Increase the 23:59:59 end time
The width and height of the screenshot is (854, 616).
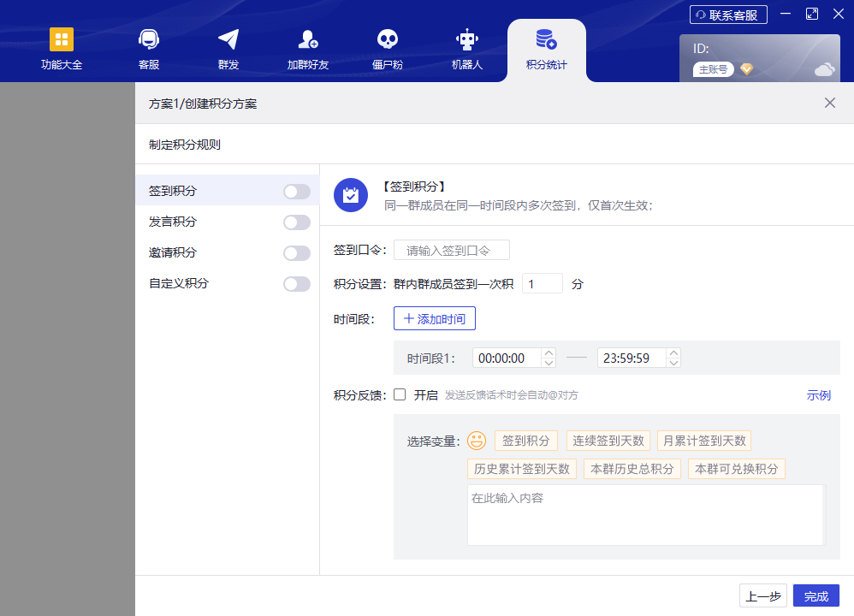[673, 353]
